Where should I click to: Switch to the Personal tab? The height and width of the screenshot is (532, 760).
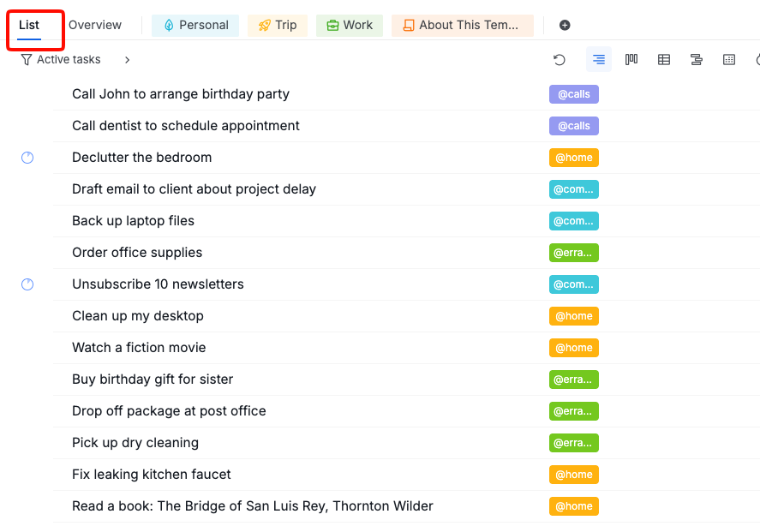[195, 25]
